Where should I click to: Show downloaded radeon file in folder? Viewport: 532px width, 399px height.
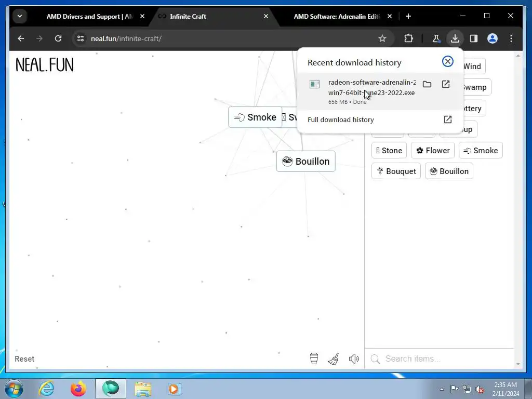tap(427, 84)
